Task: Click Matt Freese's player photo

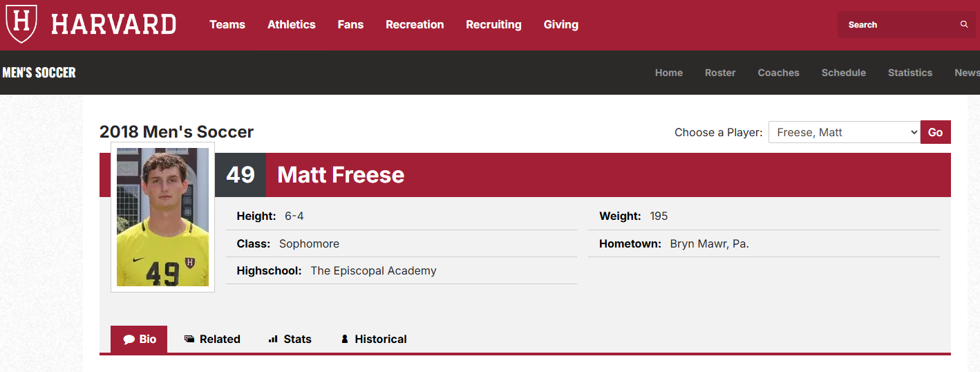Action: click(x=162, y=217)
